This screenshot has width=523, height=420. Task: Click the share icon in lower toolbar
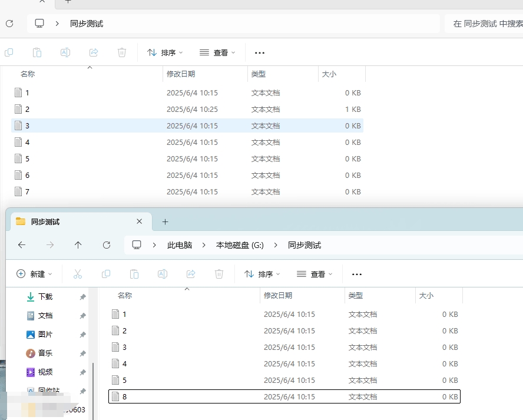point(191,274)
